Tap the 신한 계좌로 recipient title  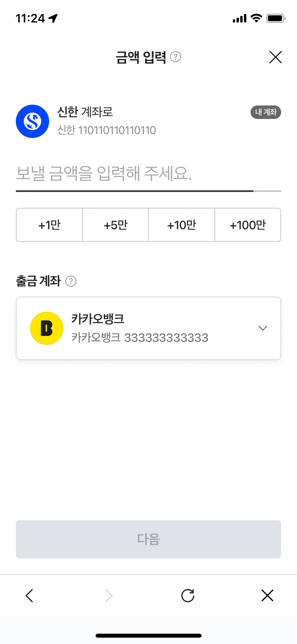click(x=85, y=112)
